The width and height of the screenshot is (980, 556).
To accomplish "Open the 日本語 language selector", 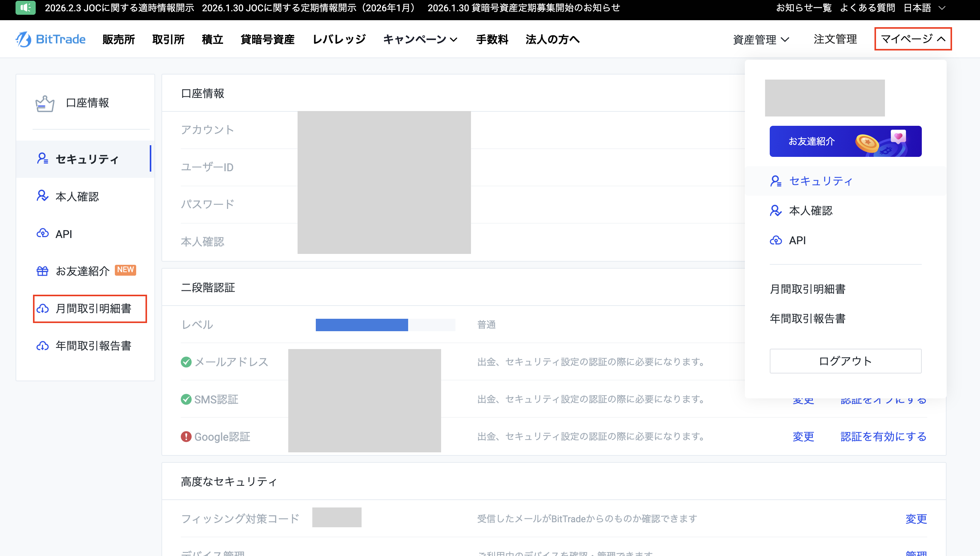I will (x=924, y=8).
